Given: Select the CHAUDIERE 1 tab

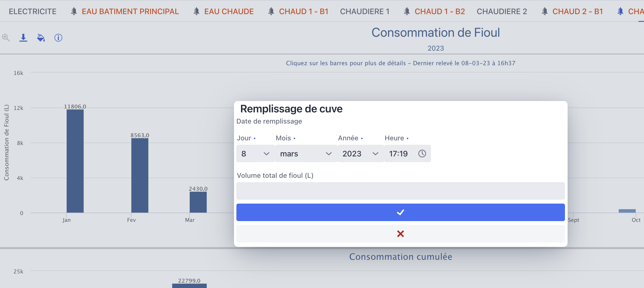Looking at the screenshot, I should coord(365,11).
